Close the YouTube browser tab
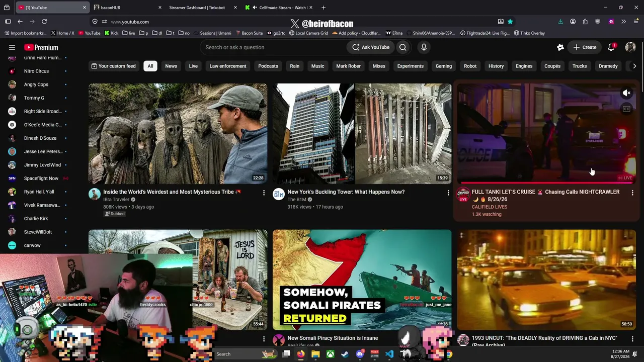 pos(85,8)
